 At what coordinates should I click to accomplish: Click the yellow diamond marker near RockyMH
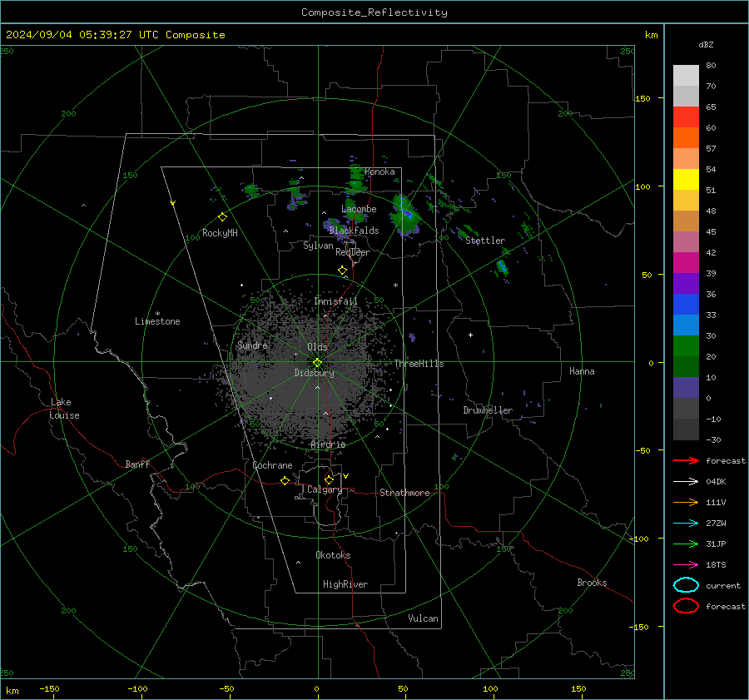point(222,217)
